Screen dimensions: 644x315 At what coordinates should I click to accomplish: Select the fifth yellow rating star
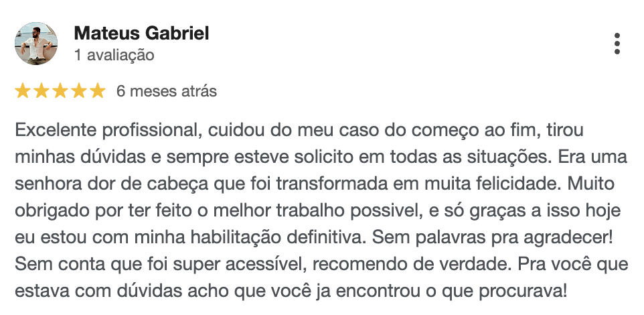click(x=98, y=91)
